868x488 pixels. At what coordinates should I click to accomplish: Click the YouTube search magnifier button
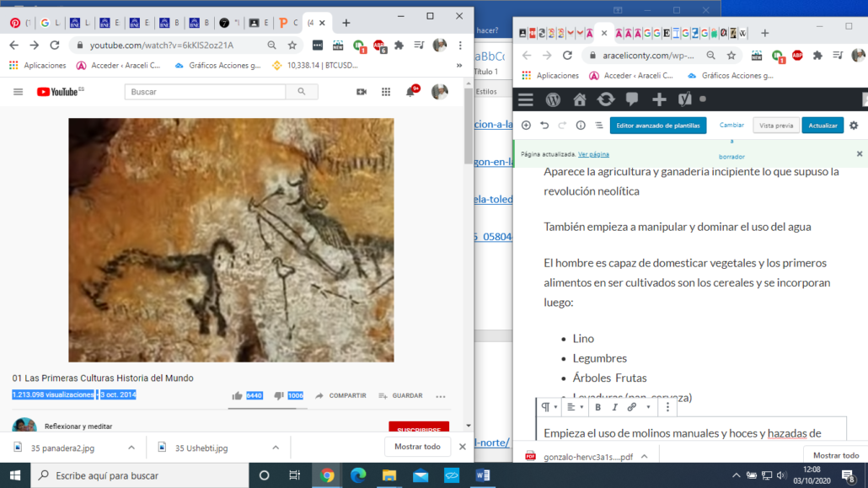pos(302,92)
